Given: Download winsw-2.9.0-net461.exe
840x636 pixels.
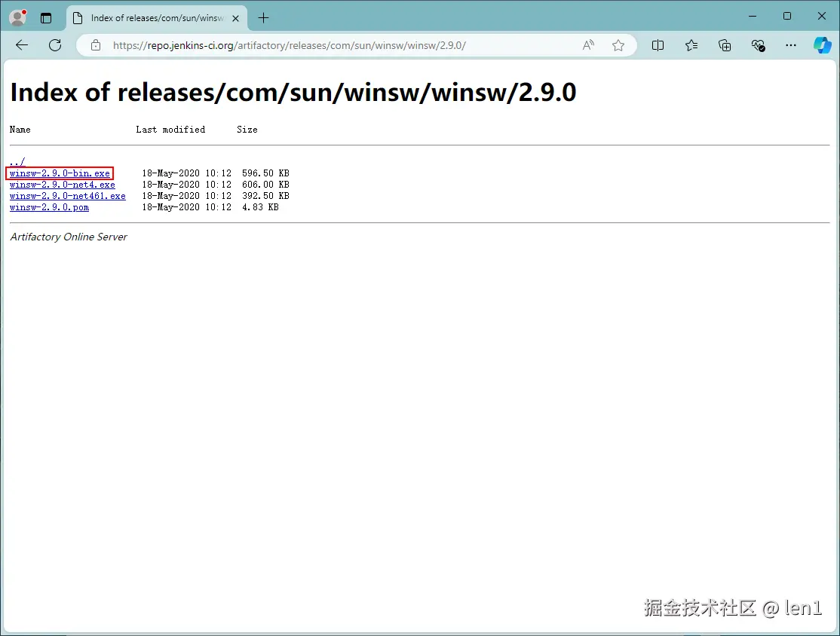Looking at the screenshot, I should [x=68, y=196].
